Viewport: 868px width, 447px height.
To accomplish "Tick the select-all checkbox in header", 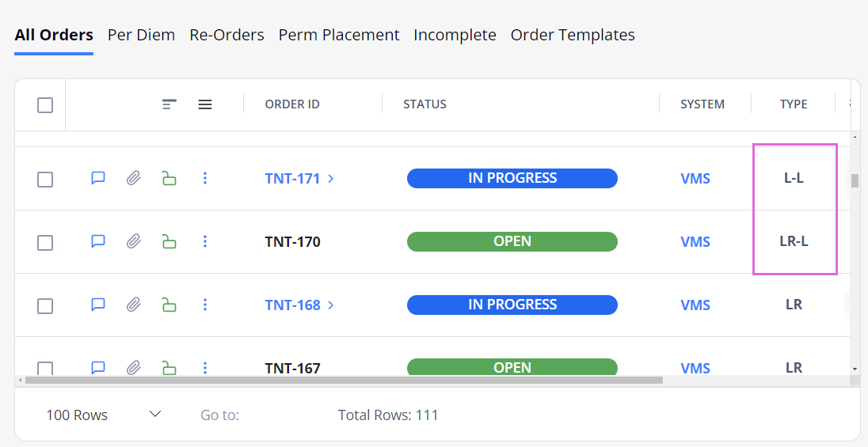I will pos(45,104).
